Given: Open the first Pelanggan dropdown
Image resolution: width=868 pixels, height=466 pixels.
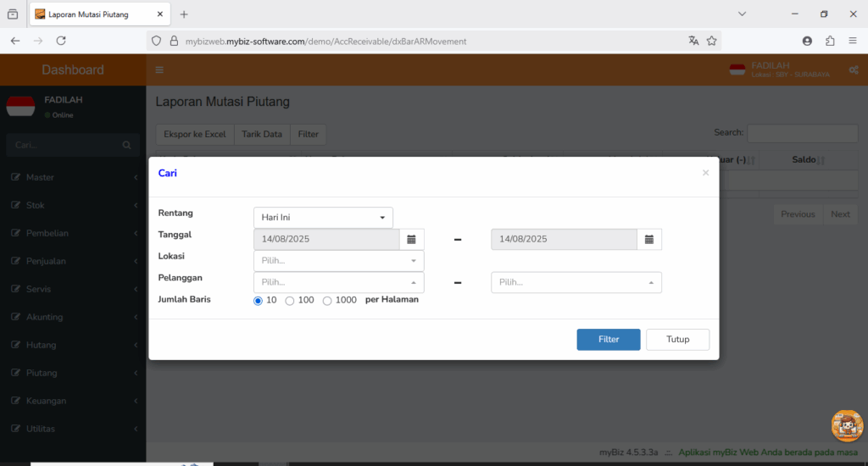Looking at the screenshot, I should (339, 282).
